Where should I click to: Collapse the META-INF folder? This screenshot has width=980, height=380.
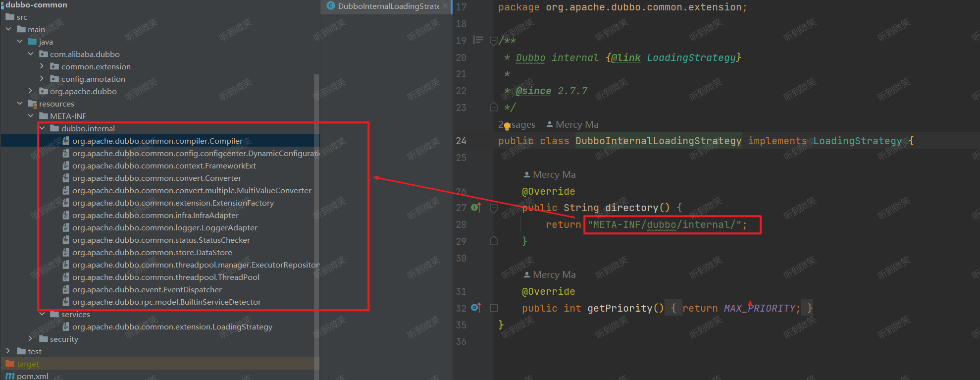click(31, 116)
